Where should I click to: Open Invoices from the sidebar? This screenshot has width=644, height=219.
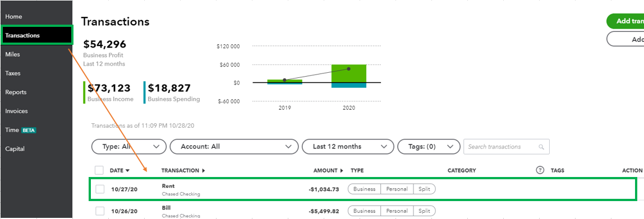click(x=16, y=111)
